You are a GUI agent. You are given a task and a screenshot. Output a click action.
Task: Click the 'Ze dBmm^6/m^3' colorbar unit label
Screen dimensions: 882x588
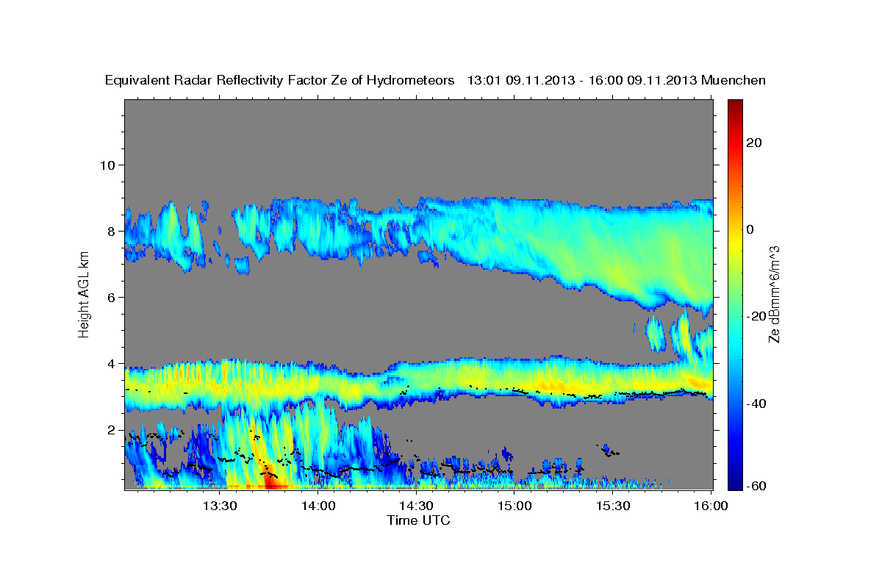coord(774,294)
